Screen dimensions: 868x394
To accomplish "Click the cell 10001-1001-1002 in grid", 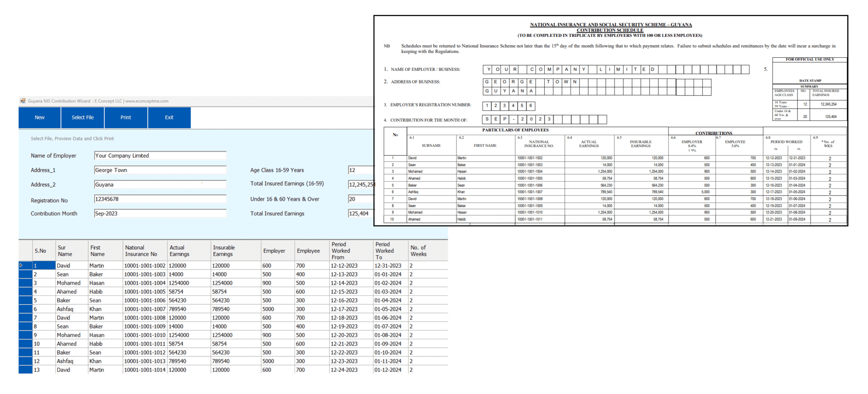I will pos(145,265).
